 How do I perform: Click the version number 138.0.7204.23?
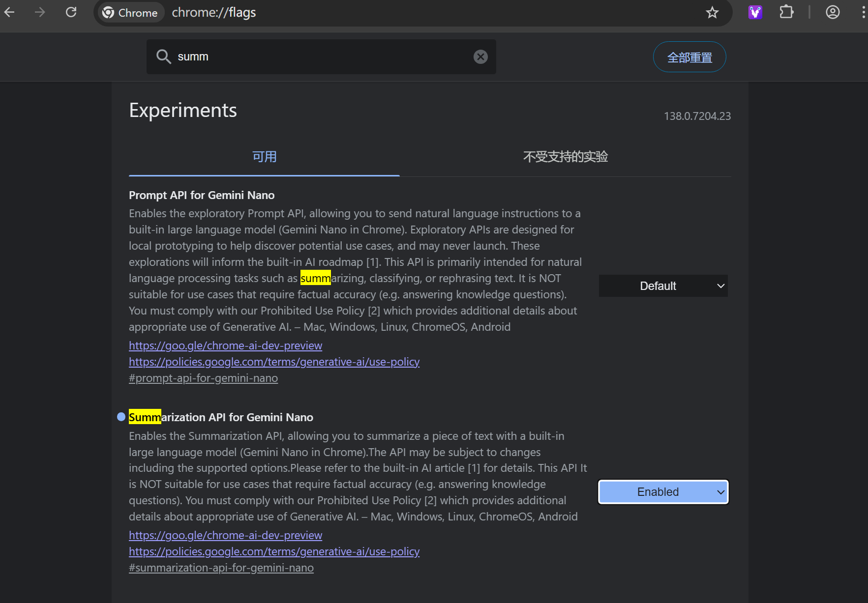697,116
